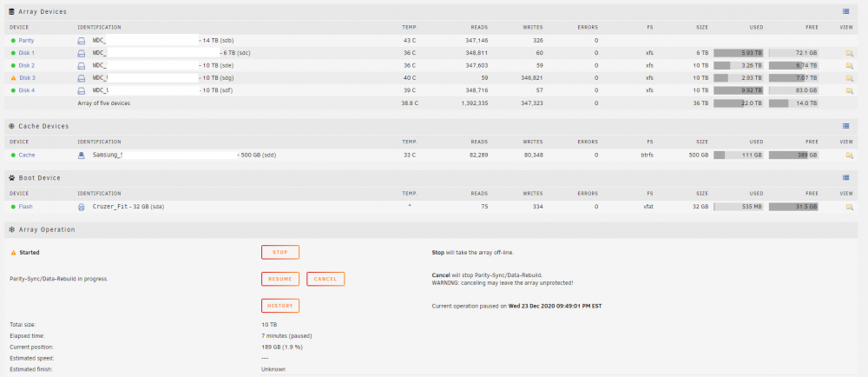Browse Disk 1 contents via view icon
Image resolution: width=868 pixels, height=377 pixels.
[849, 53]
